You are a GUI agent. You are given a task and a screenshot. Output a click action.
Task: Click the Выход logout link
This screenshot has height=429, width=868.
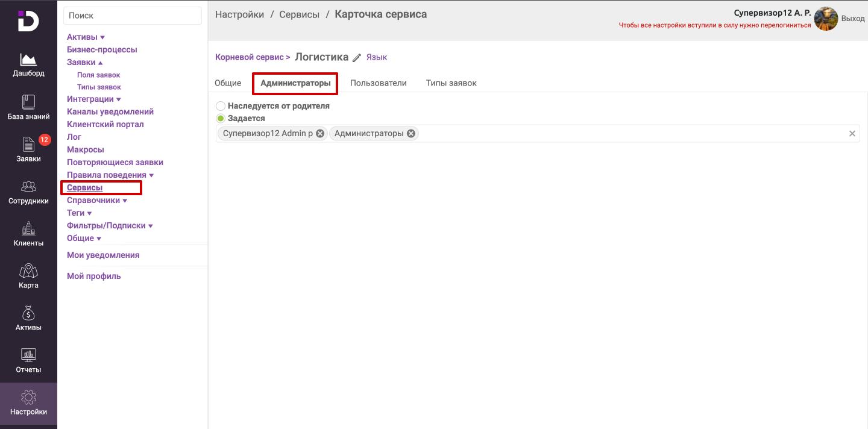click(852, 19)
